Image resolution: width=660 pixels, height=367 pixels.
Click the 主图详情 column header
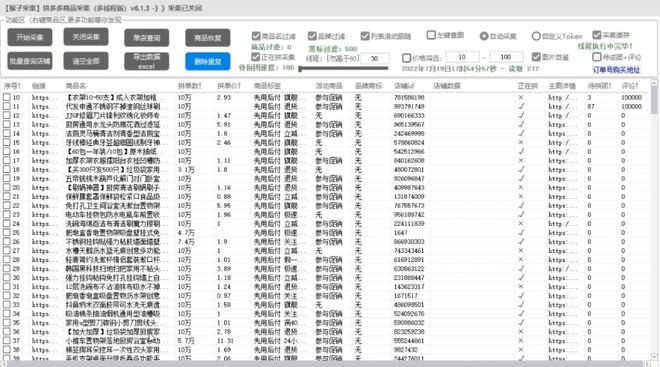[562, 86]
